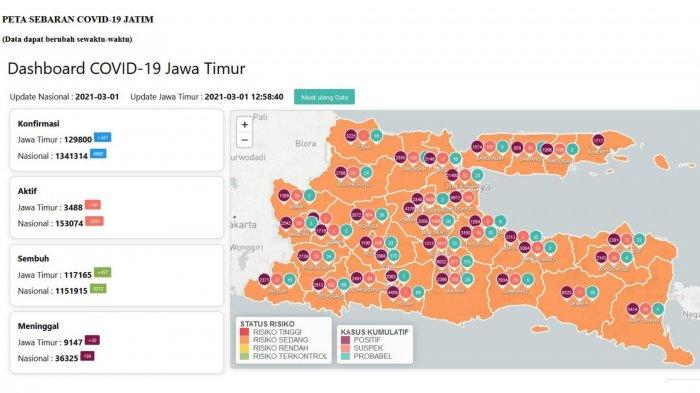Select Jember's salmon suspect-cases marker
The width and height of the screenshot is (700, 393).
579,293
